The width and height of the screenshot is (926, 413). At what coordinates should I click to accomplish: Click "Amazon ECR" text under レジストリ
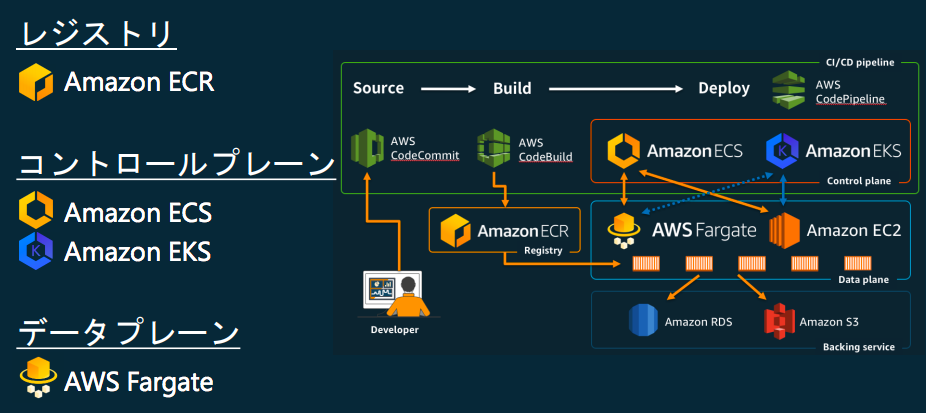point(139,82)
